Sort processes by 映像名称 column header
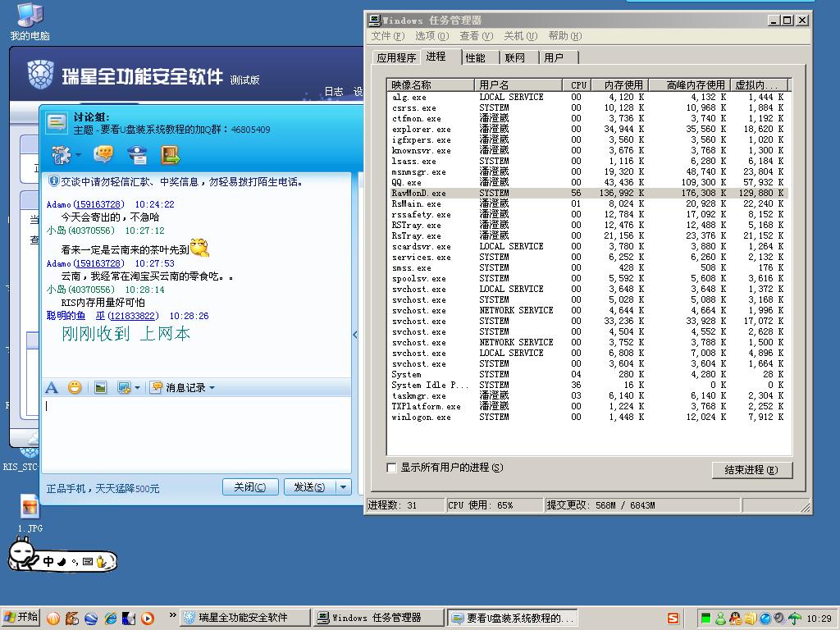This screenshot has height=630, width=840. (x=431, y=84)
